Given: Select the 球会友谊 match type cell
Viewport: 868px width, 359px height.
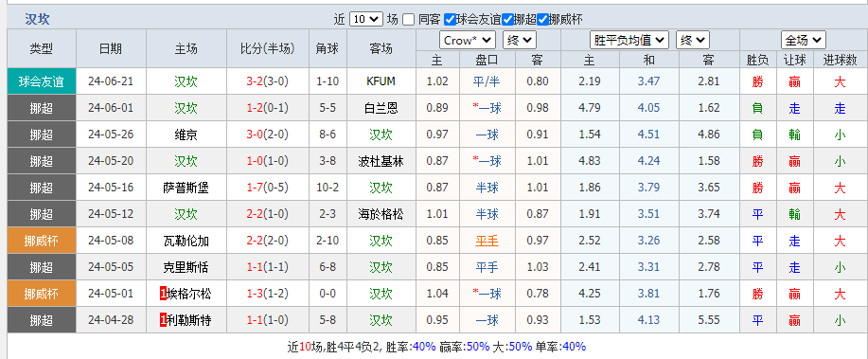Looking at the screenshot, I should click(x=42, y=81).
